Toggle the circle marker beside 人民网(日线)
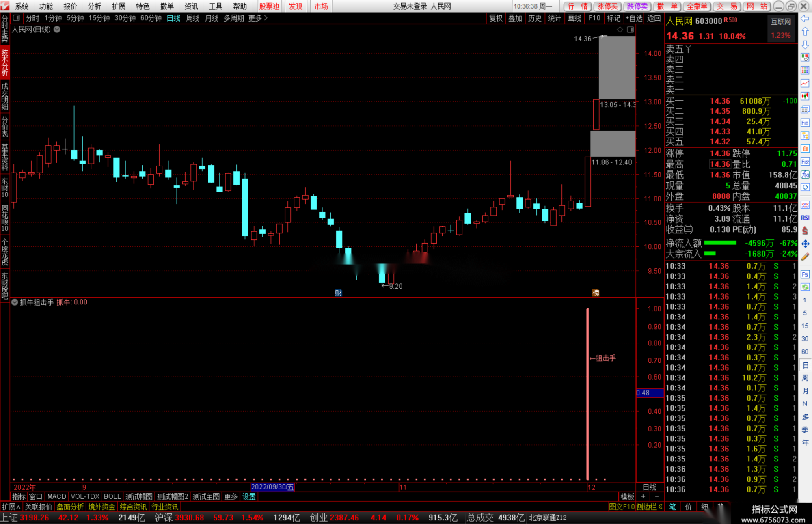Viewport: 812px width, 524px height. pos(57,29)
